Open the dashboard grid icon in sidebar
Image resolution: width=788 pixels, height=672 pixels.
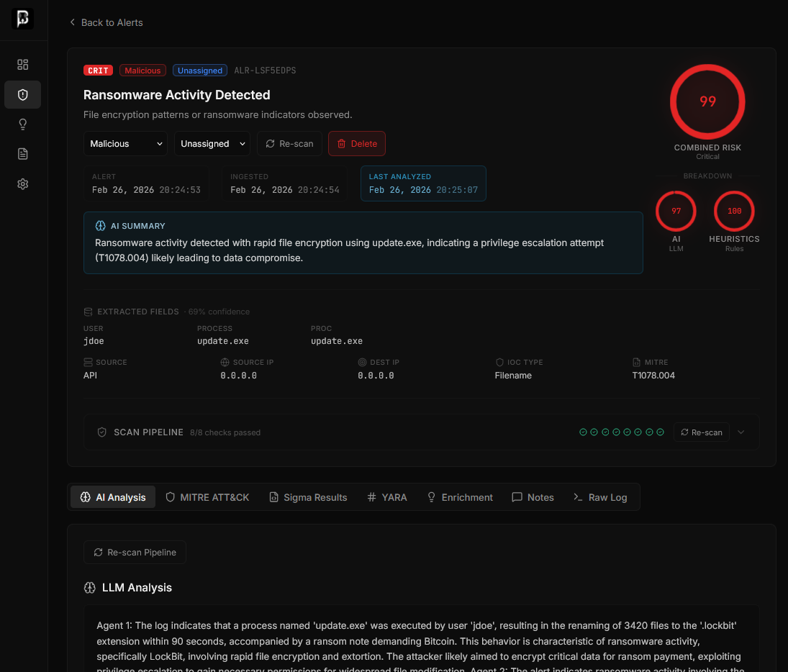22,64
